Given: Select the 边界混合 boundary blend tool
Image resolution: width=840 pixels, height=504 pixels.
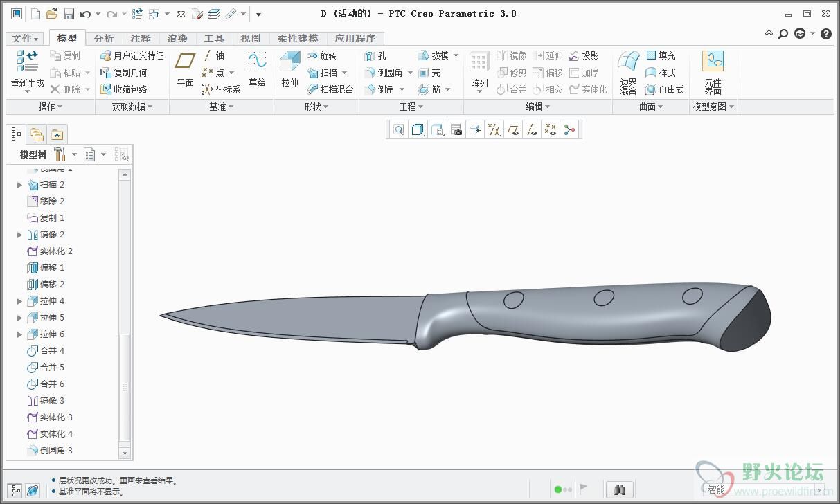Looking at the screenshot, I should click(x=628, y=71).
